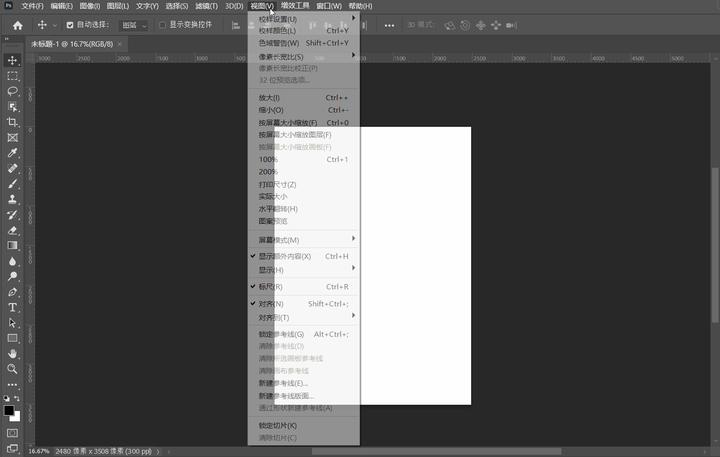The height and width of the screenshot is (457, 720).
Task: Open Move tool preset picker arrow
Action: click(x=55, y=26)
